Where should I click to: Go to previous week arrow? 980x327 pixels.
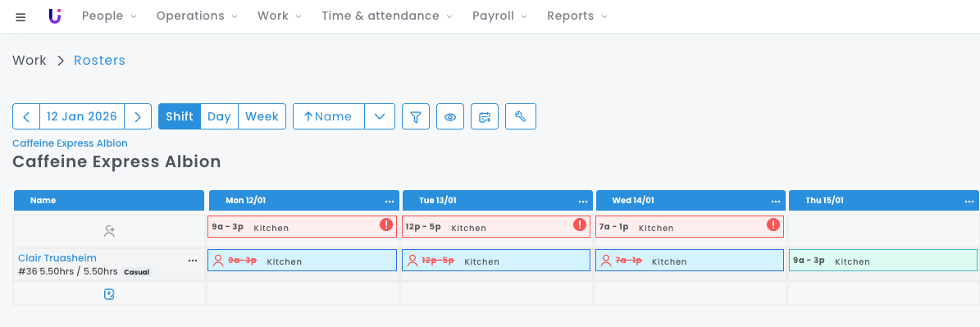(26, 116)
